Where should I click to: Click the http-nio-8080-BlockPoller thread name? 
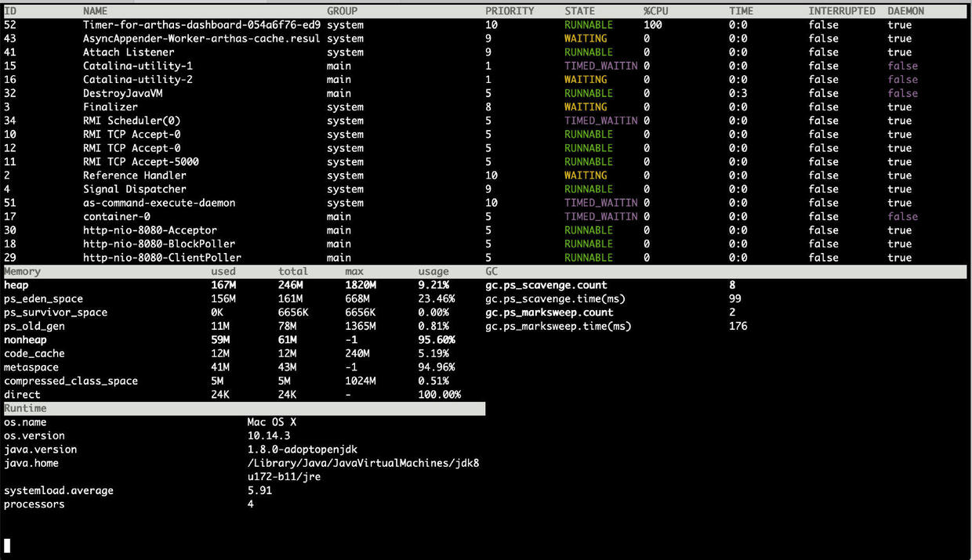pos(159,244)
